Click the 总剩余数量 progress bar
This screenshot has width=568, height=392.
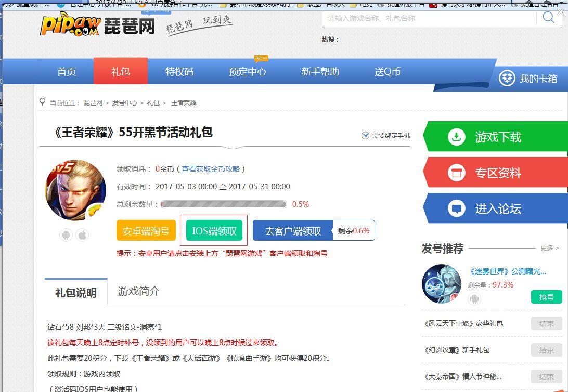pyautogui.click(x=224, y=204)
